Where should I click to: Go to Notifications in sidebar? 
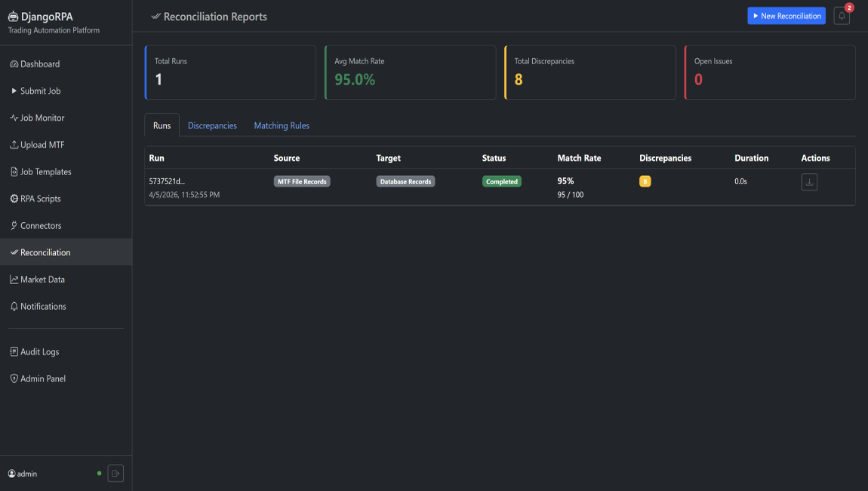tap(43, 307)
